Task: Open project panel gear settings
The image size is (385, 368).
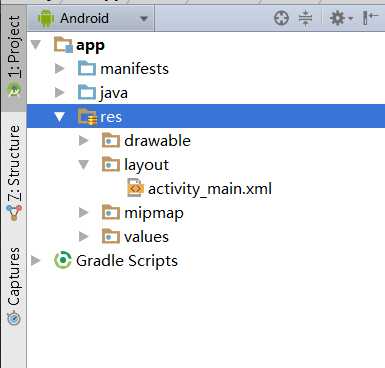Action: [341, 18]
